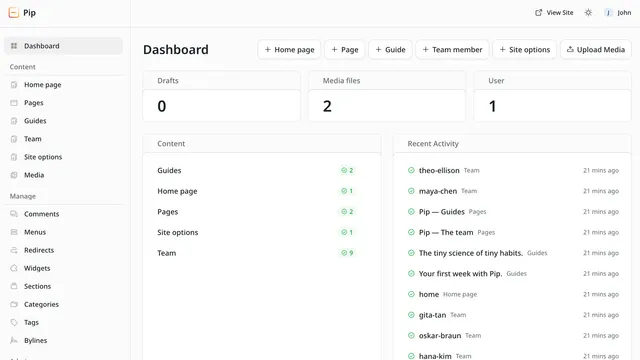
Task: Click the upload icon on Upload Media
Action: tap(570, 49)
